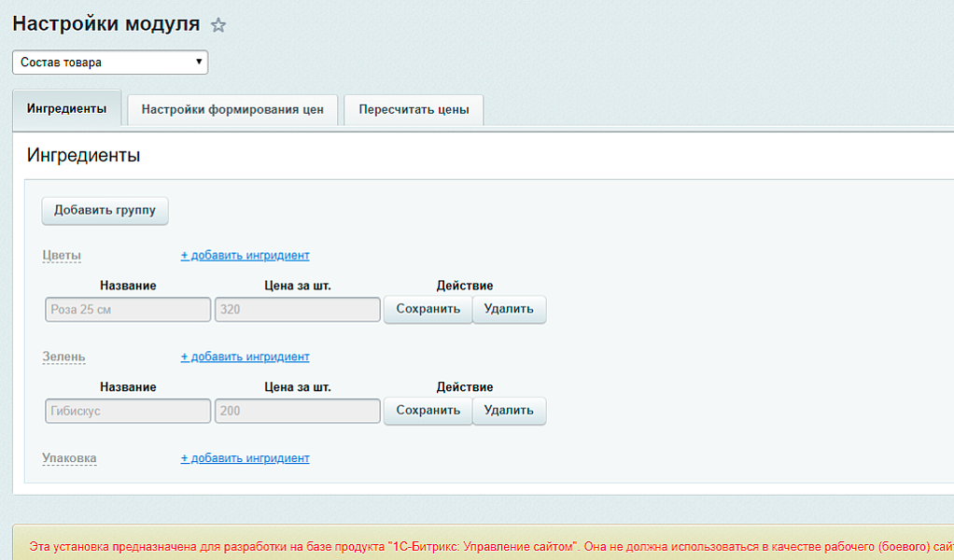Image resolution: width=954 pixels, height=560 pixels.
Task: Click the 'Цветы' group name link
Action: (61, 254)
